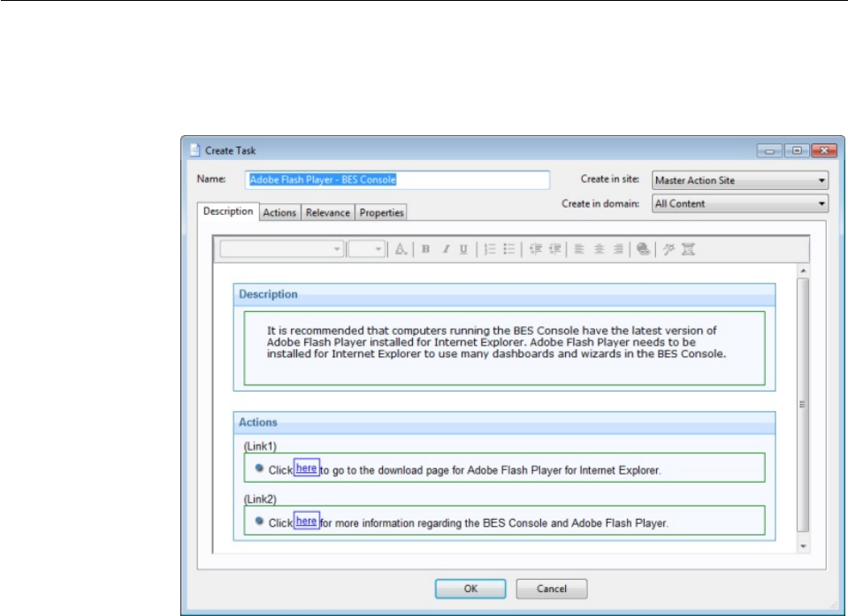Click scrollbar down arrow in editor
This screenshot has width=848, height=616.
(x=803, y=546)
